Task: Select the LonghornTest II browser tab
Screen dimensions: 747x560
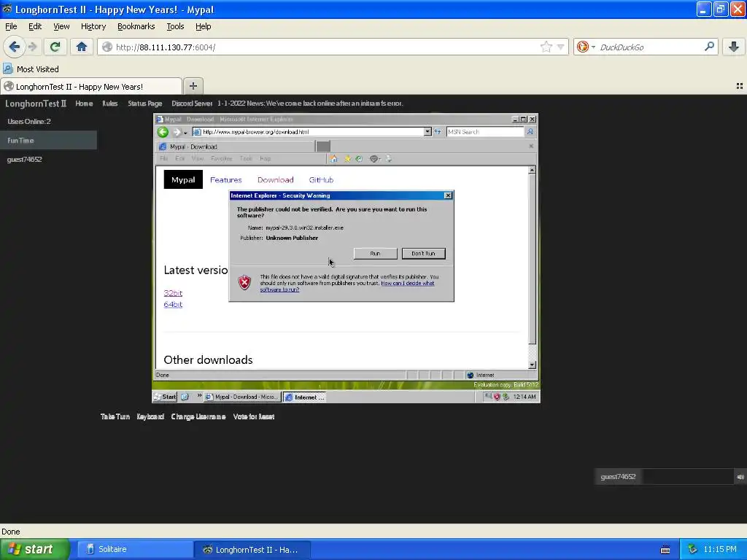Action: pyautogui.click(x=91, y=87)
